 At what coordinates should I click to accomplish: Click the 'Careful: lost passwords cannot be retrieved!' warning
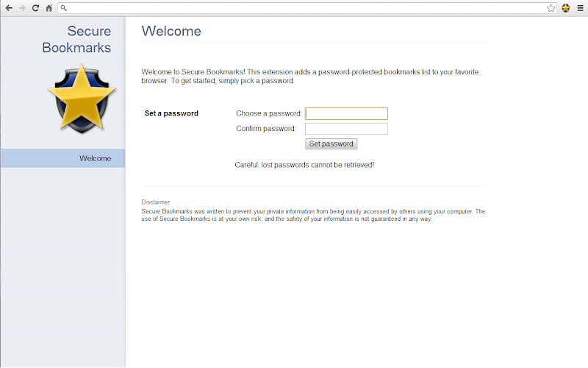point(304,165)
